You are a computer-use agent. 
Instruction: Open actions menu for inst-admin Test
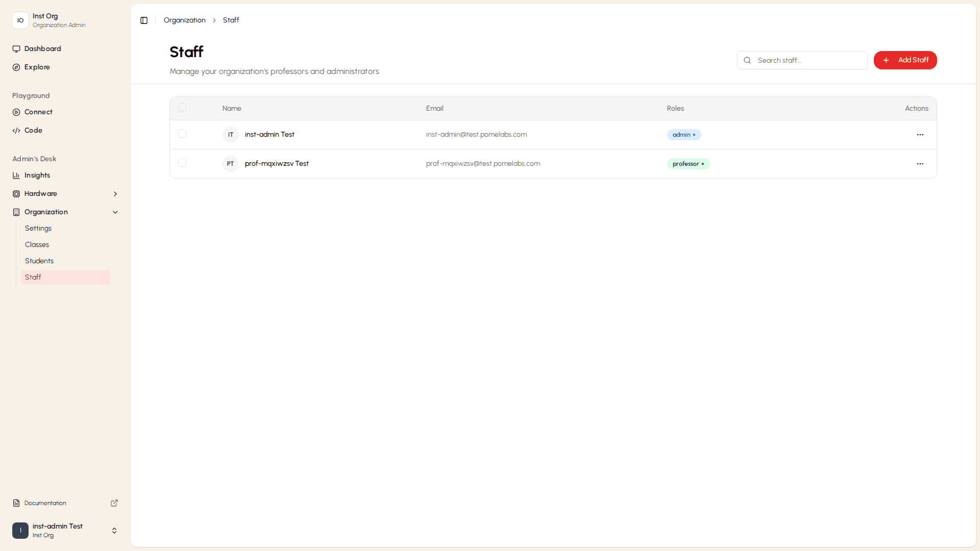pyautogui.click(x=920, y=135)
